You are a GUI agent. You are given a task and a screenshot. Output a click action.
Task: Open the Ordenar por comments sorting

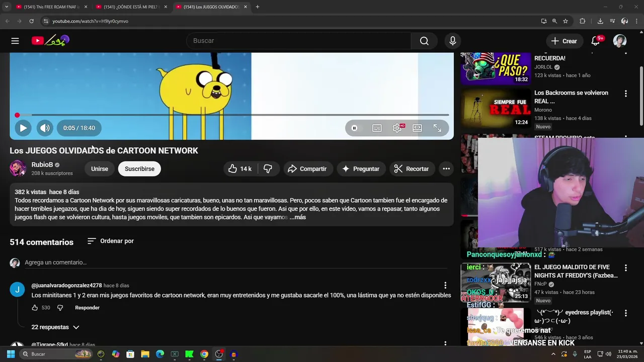[111, 241]
